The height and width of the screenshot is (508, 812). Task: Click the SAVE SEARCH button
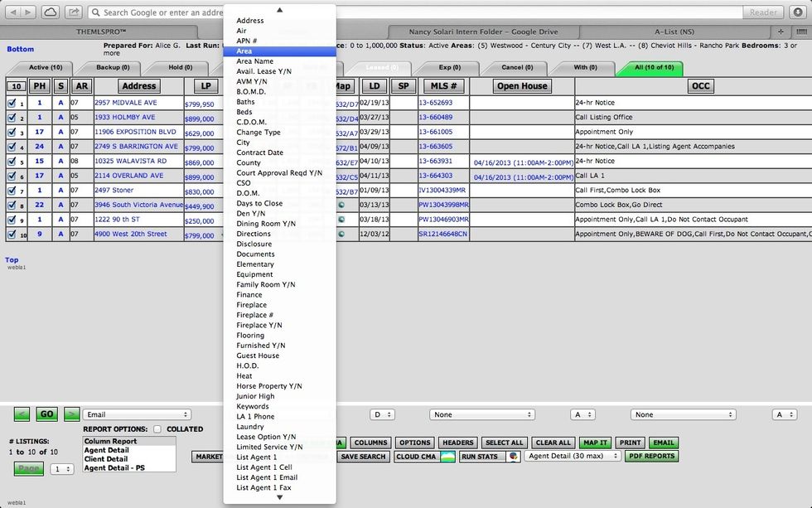pyautogui.click(x=363, y=457)
